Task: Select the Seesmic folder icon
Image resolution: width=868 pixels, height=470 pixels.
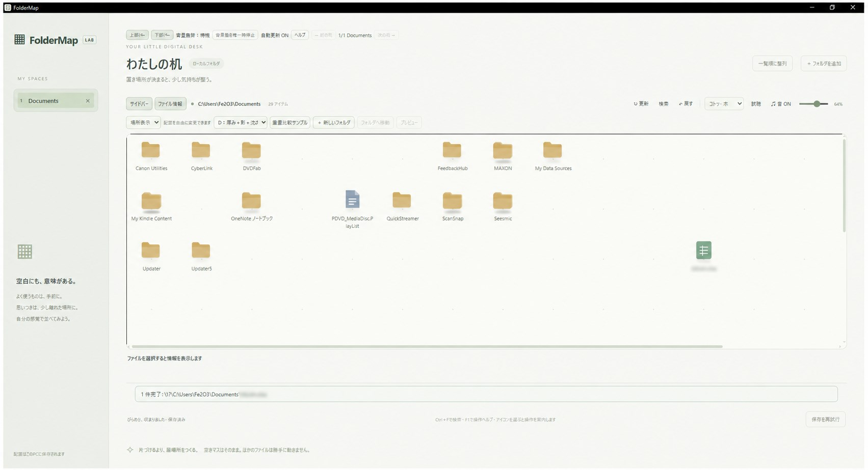Action: (x=503, y=200)
